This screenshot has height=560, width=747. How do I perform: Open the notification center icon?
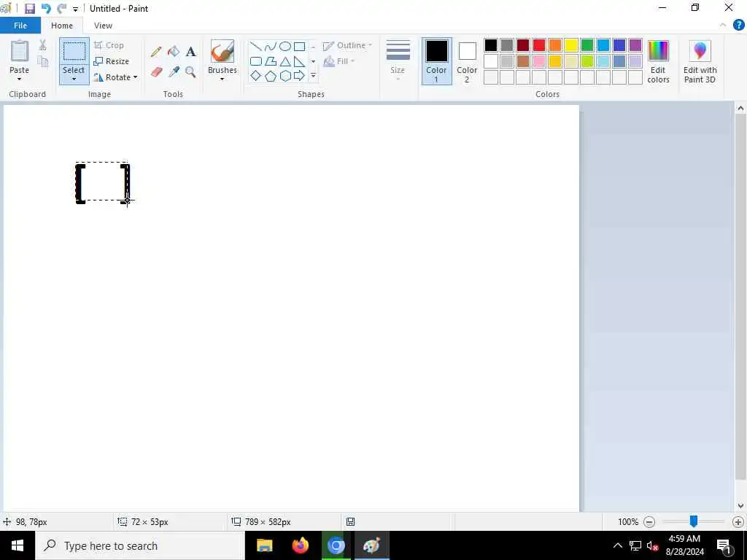[x=724, y=545]
